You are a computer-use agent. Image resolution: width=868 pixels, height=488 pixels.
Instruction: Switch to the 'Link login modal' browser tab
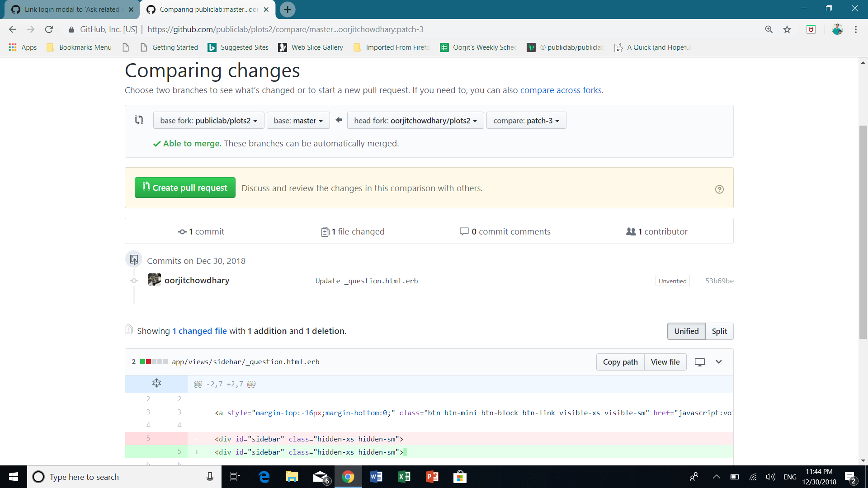[71, 9]
